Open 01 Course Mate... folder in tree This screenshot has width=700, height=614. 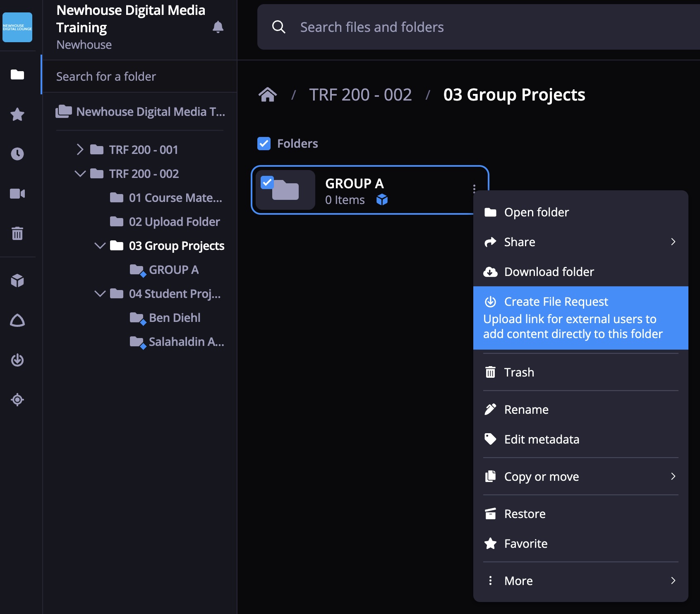pos(175,198)
